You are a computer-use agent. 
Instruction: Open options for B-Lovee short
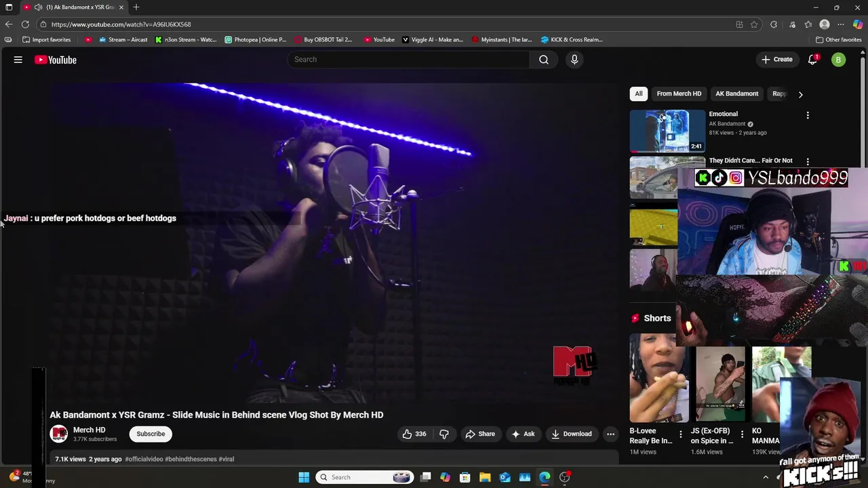pyautogui.click(x=681, y=434)
